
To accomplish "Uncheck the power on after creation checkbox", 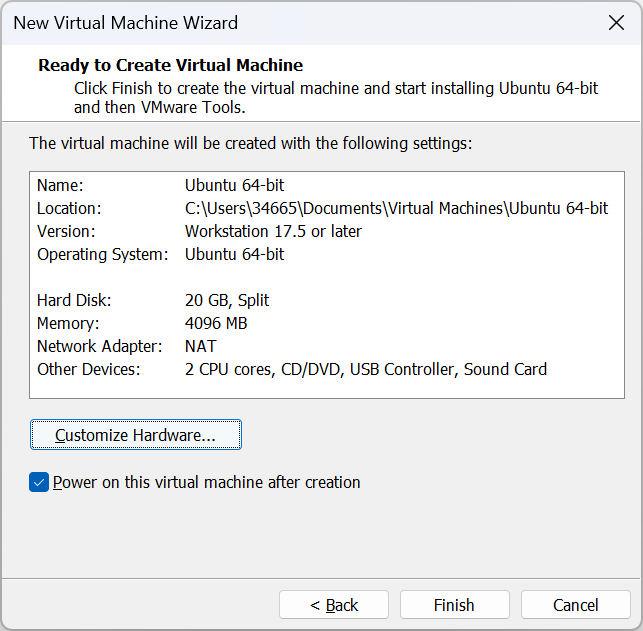I will (x=39, y=482).
